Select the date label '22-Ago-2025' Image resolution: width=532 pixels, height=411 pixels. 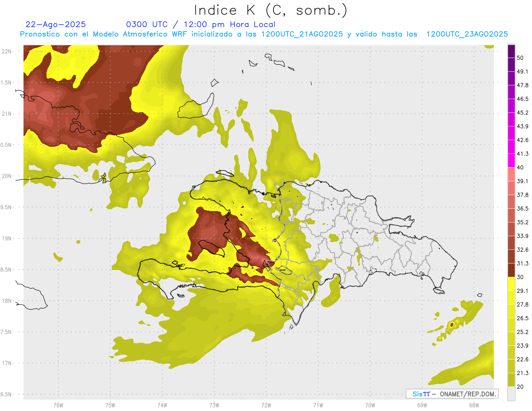[56, 24]
